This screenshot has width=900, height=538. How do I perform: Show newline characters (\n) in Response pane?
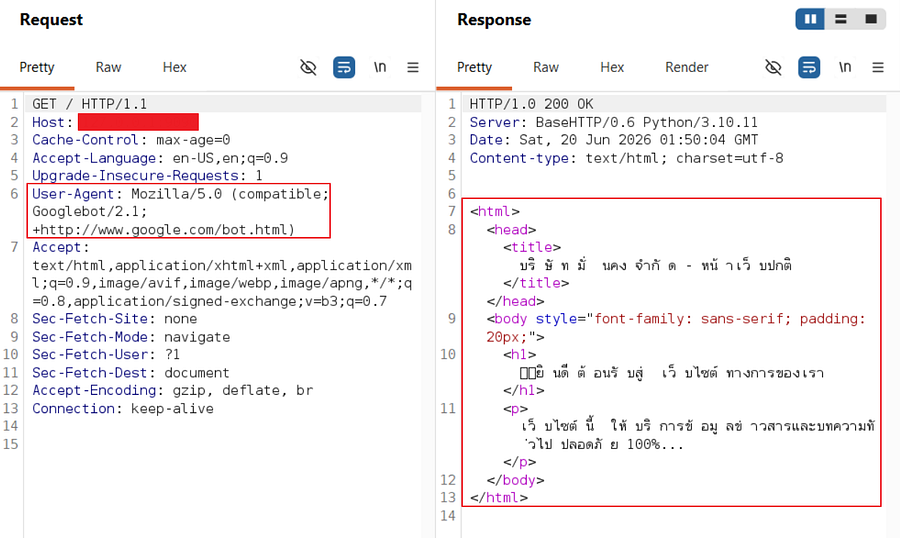(x=845, y=67)
